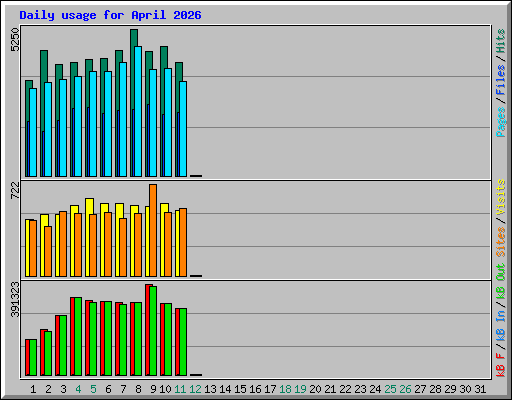512x400 pixels.
Task: Select day 12 on the x-axis
Action: tap(195, 389)
